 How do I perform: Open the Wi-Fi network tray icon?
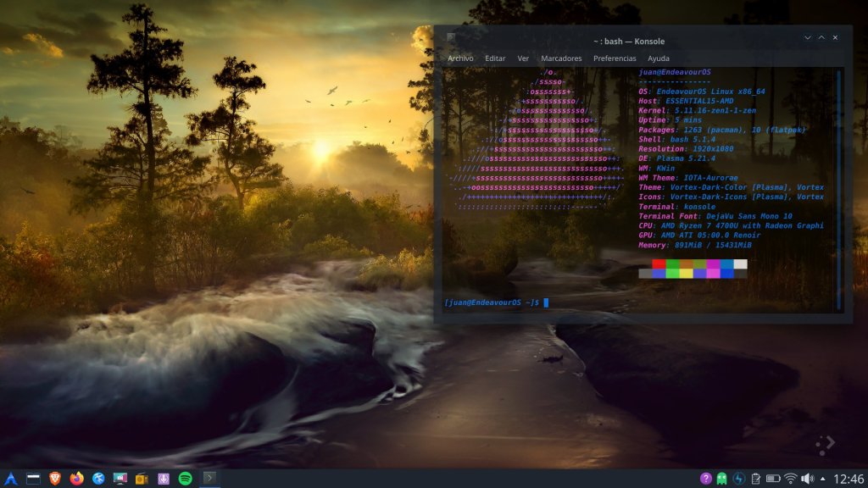(x=791, y=479)
